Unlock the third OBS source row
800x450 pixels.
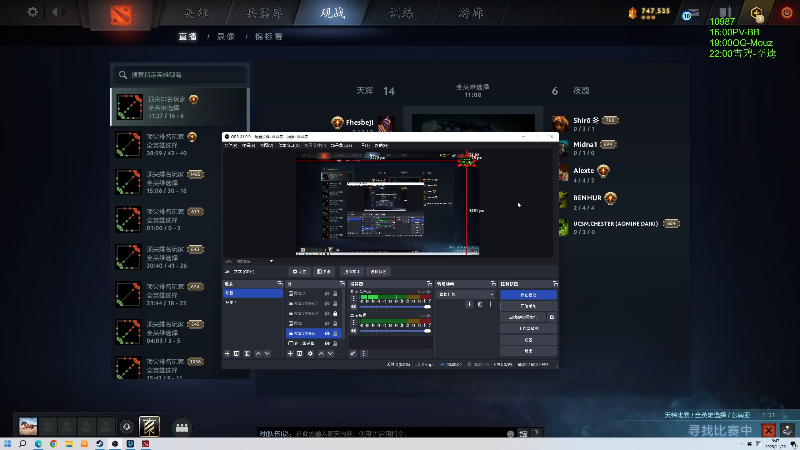tap(335, 314)
